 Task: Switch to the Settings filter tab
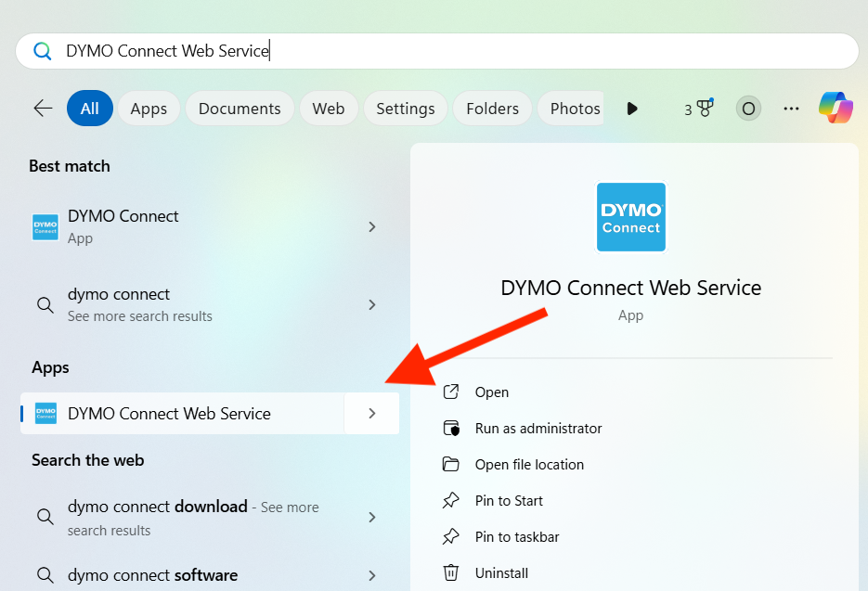[405, 109]
